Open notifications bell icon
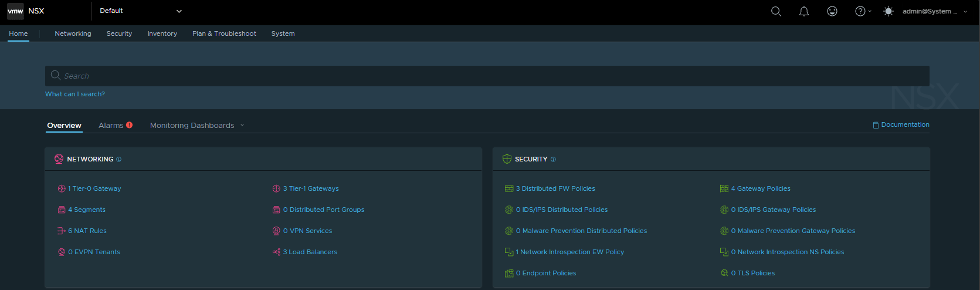Viewport: 980px width, 290px height. coord(804,11)
